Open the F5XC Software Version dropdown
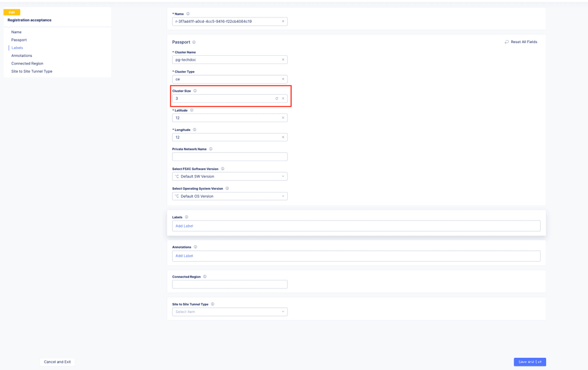The image size is (588, 370). [229, 176]
